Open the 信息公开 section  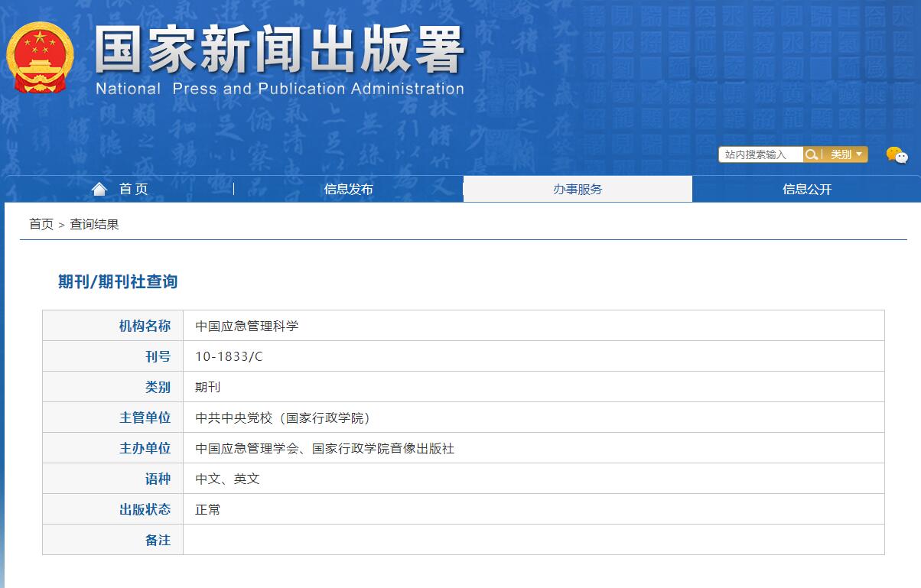tap(806, 189)
